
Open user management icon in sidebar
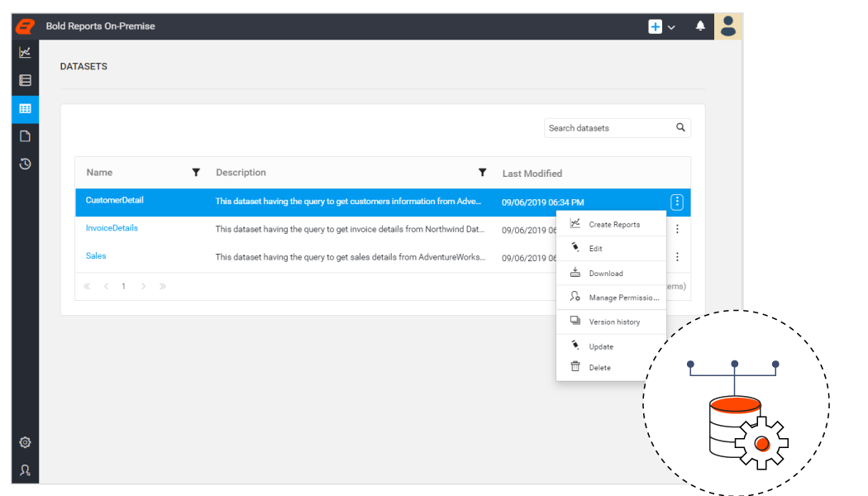pos(25,470)
